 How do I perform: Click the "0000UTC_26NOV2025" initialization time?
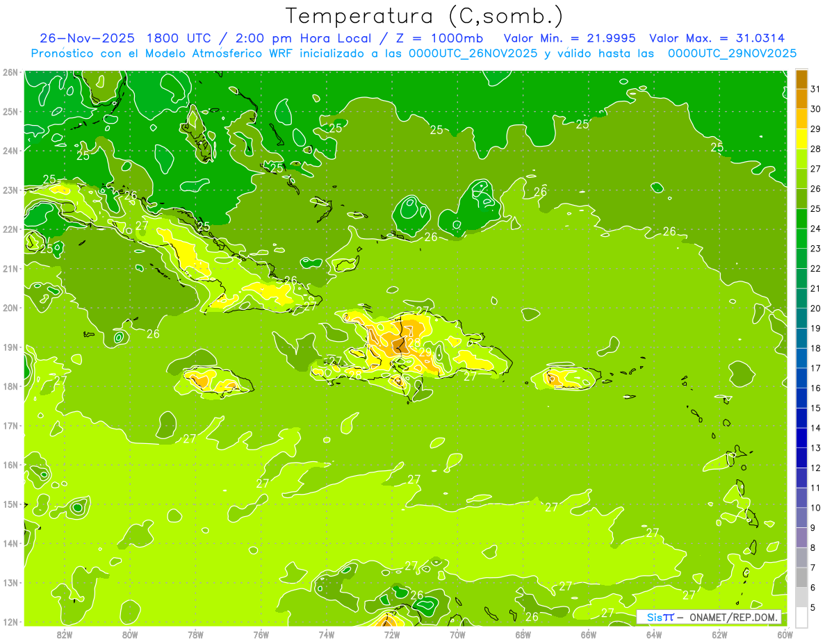(473, 53)
